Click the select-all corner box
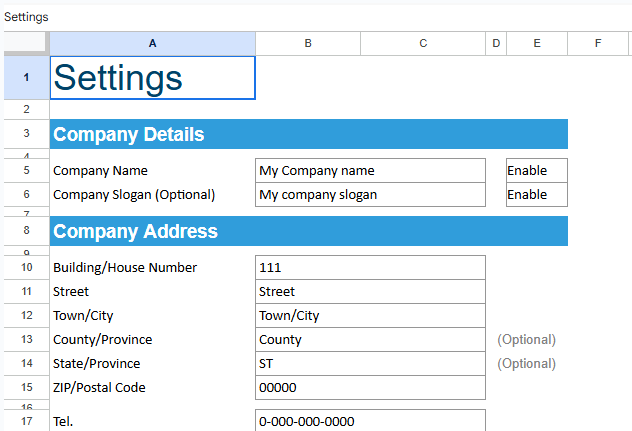The image size is (632, 431). [x=25, y=43]
